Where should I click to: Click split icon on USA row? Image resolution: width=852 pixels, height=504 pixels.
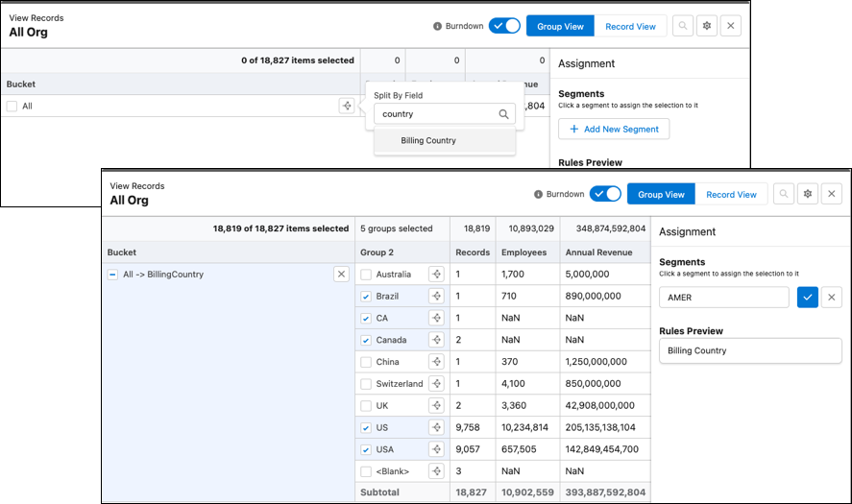coord(436,449)
